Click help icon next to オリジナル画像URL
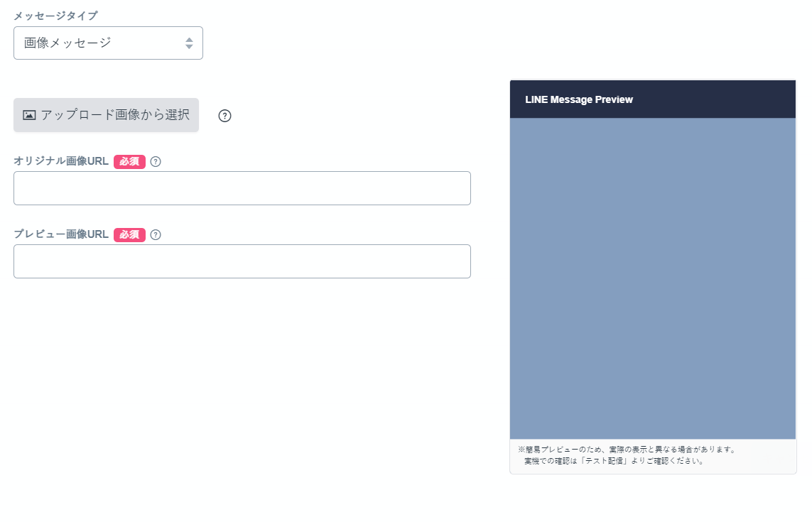 coord(156,162)
